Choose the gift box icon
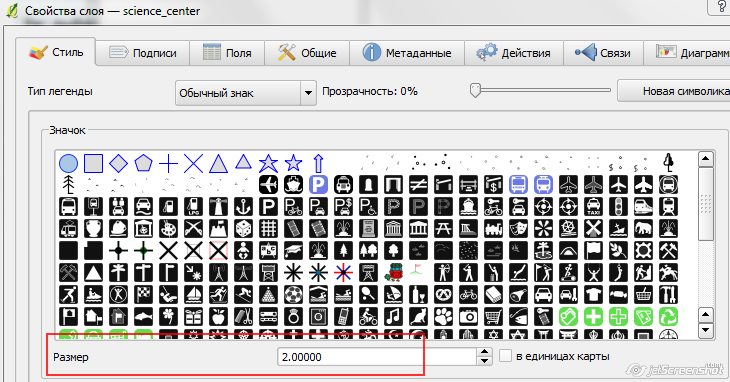This screenshot has height=382, width=730. tap(193, 317)
